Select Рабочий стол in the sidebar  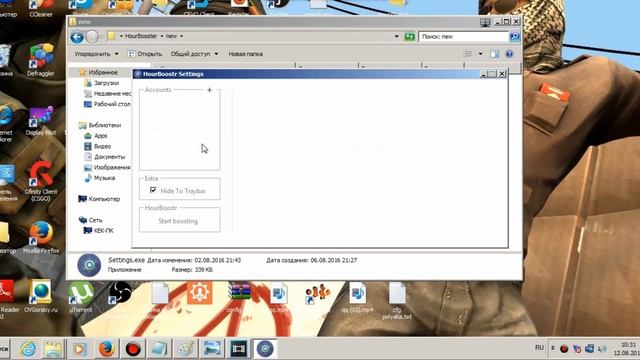[107, 104]
